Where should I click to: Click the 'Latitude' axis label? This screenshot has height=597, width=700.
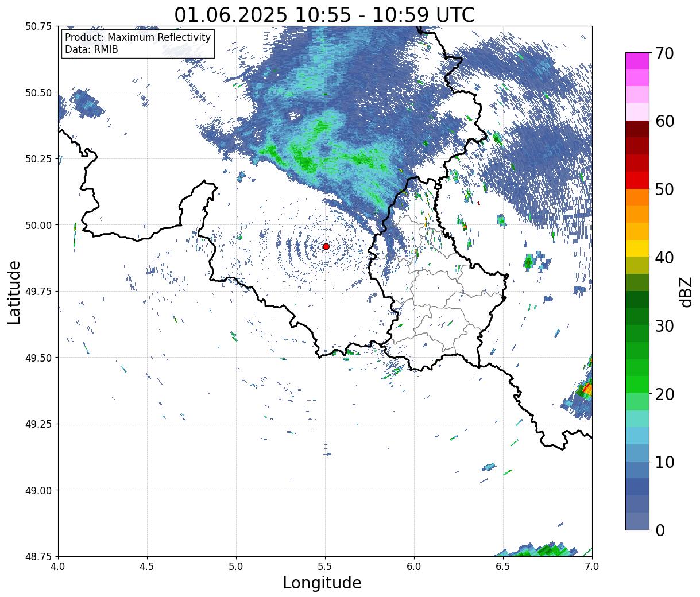pyautogui.click(x=14, y=292)
